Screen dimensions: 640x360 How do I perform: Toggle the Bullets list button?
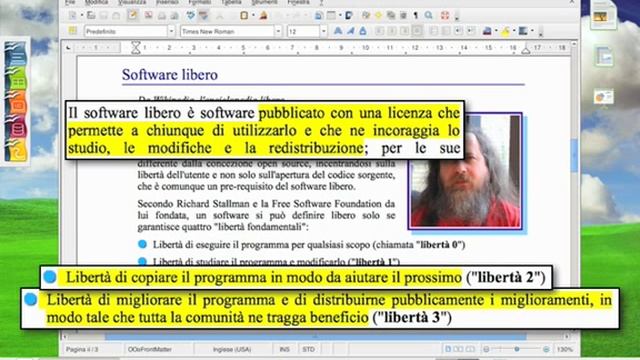(x=446, y=31)
